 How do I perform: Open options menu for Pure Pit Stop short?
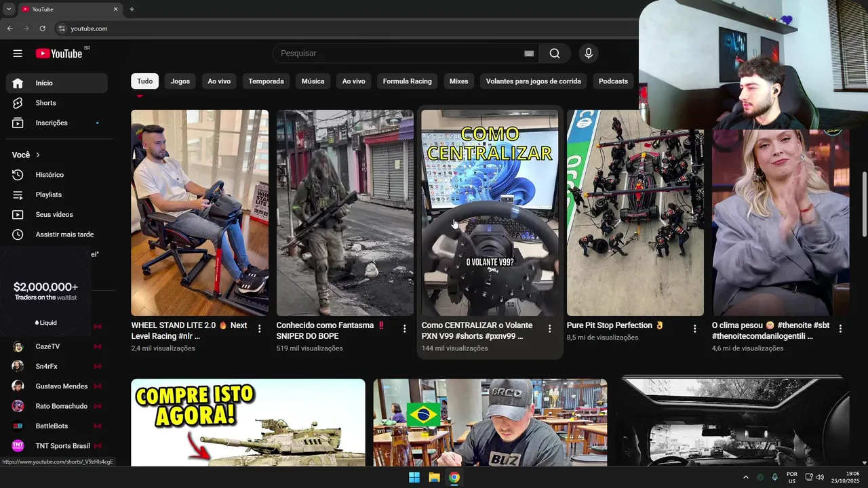[x=694, y=329]
